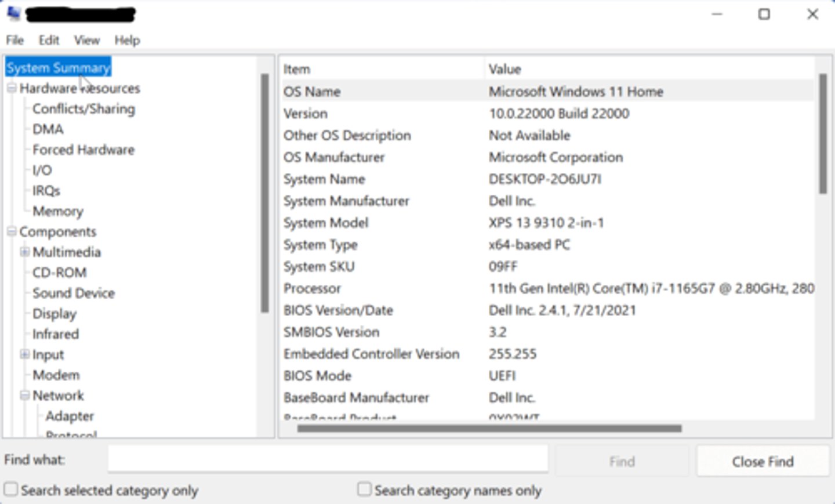The image size is (835, 504).
Task: Select the DMA category
Action: [x=48, y=129]
